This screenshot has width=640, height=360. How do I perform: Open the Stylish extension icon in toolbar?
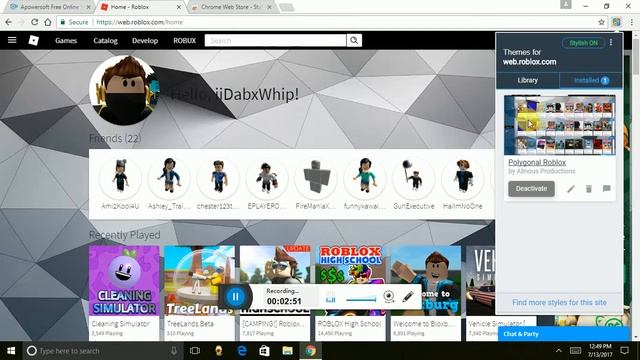[616, 22]
